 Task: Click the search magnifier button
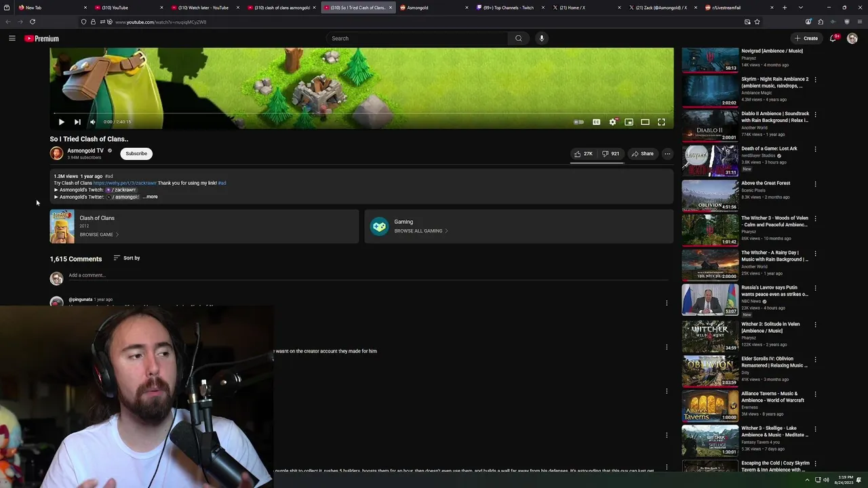(519, 39)
